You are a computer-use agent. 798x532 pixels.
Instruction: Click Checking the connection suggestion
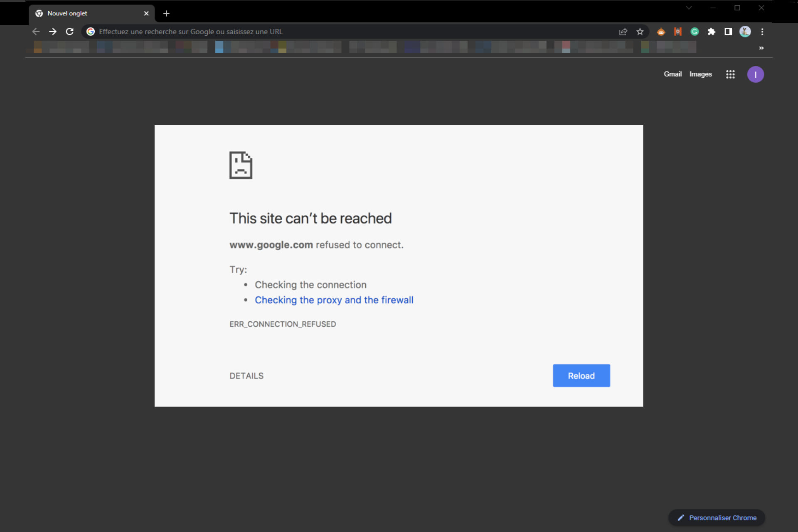[x=310, y=285]
